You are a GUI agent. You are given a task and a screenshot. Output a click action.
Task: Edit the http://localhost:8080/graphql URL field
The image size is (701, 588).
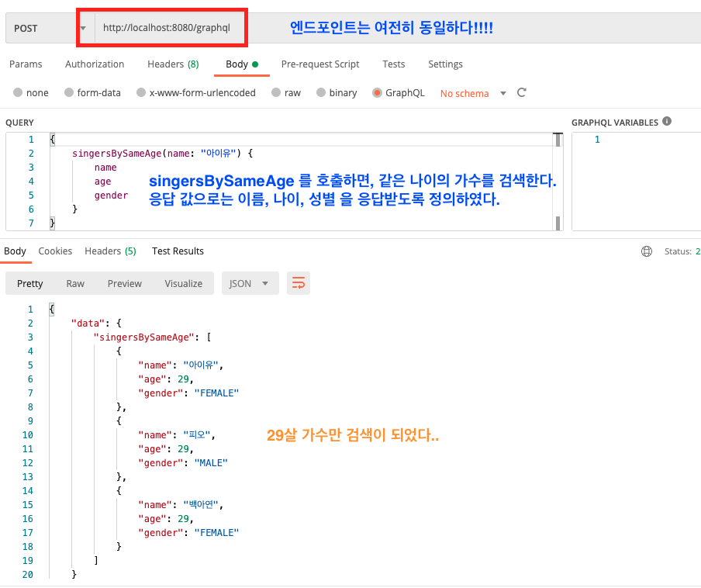tap(166, 28)
